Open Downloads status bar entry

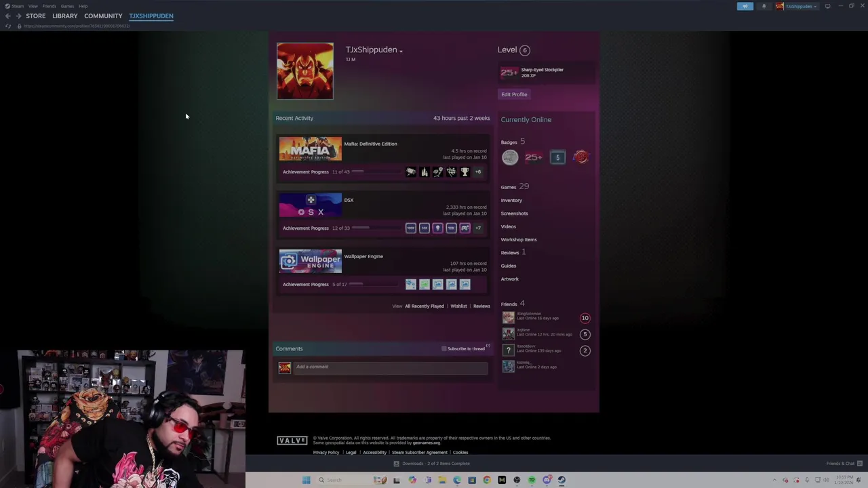click(432, 464)
